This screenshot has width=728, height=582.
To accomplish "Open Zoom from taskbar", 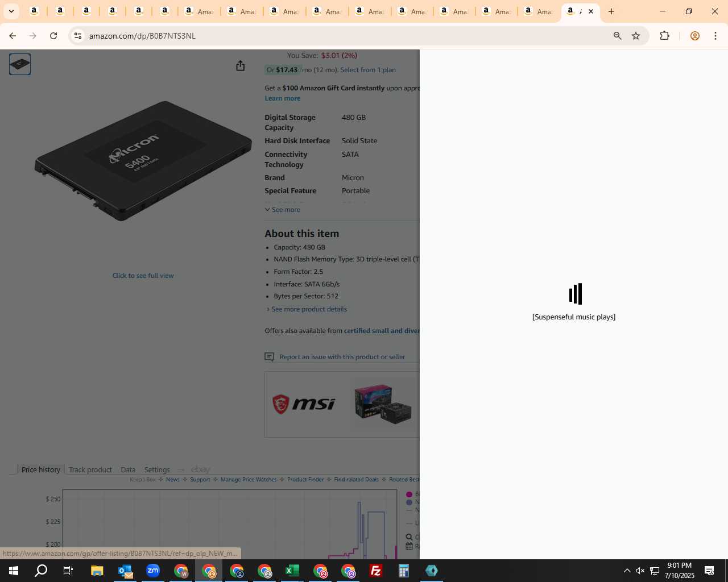I will pos(153,571).
